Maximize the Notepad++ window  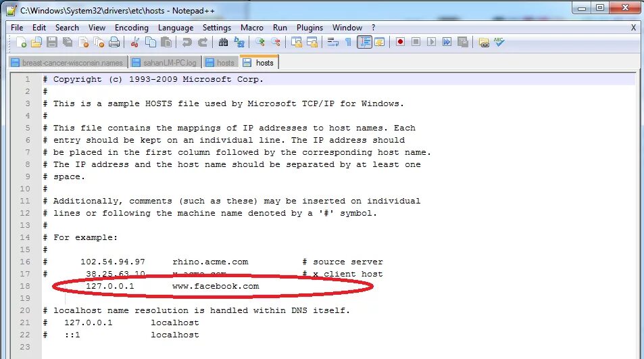click(x=601, y=8)
